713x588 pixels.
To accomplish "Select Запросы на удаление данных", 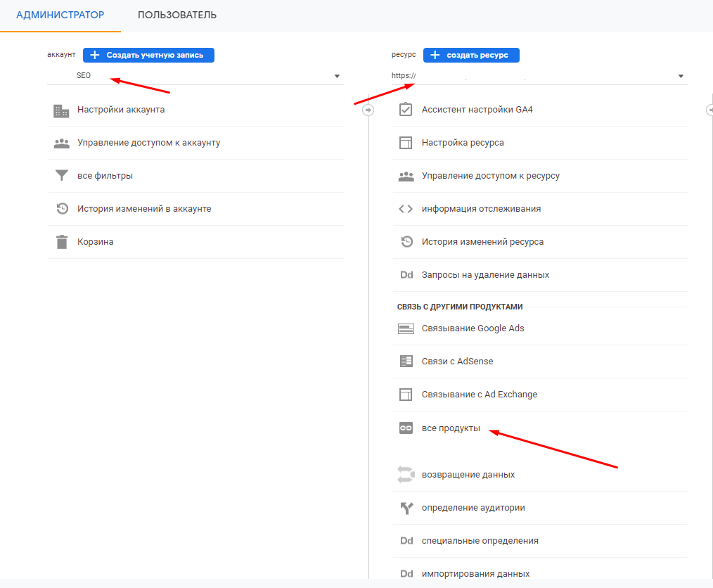I will (x=485, y=275).
